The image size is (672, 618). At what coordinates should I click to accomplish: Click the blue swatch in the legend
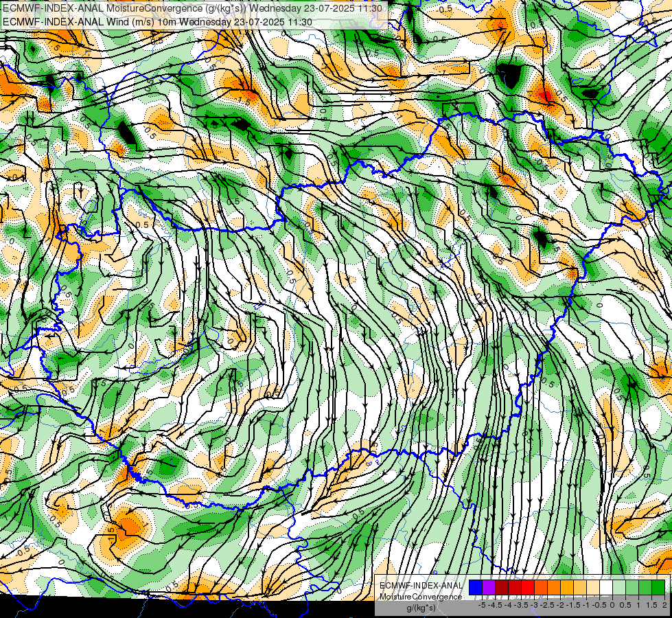pos(476,588)
